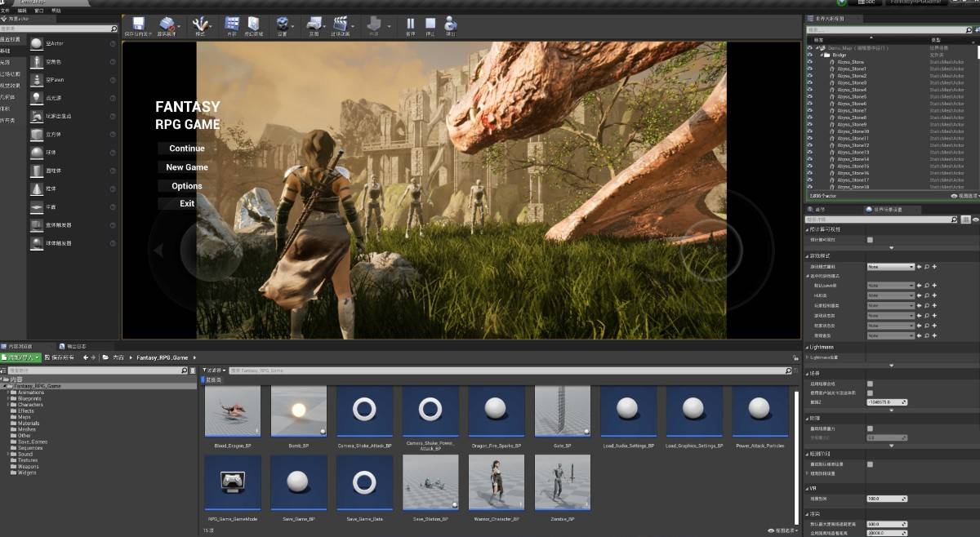Select the Warrior_Character_BP thumbnail
The image size is (980, 537).
[x=497, y=481]
